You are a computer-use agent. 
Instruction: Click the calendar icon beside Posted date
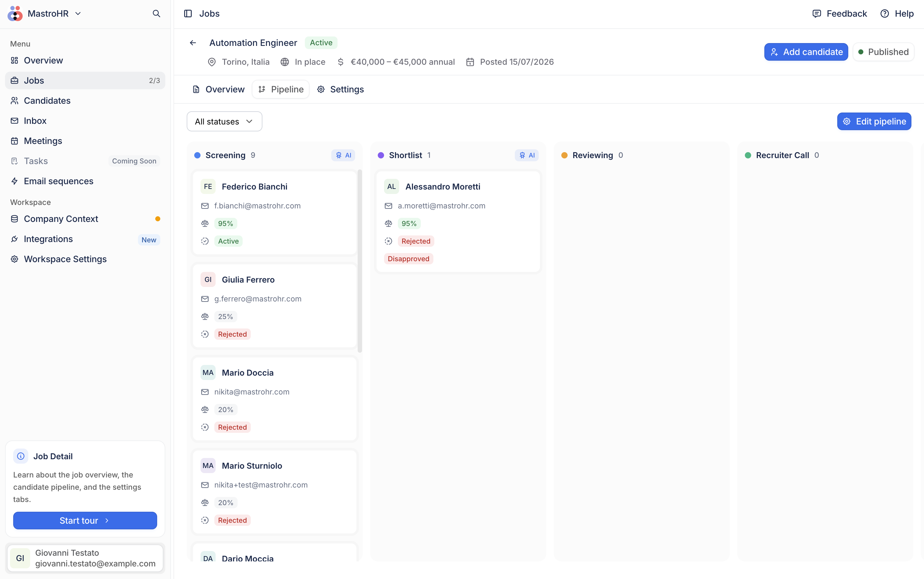tap(470, 62)
